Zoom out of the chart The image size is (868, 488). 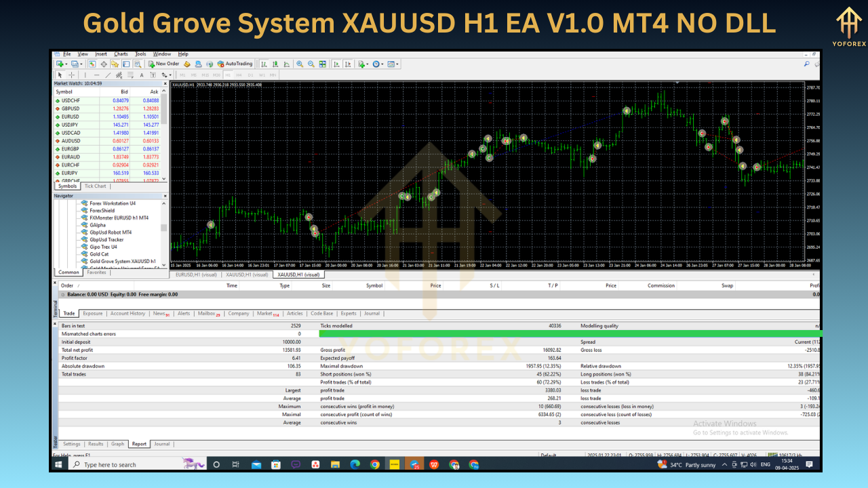click(311, 64)
